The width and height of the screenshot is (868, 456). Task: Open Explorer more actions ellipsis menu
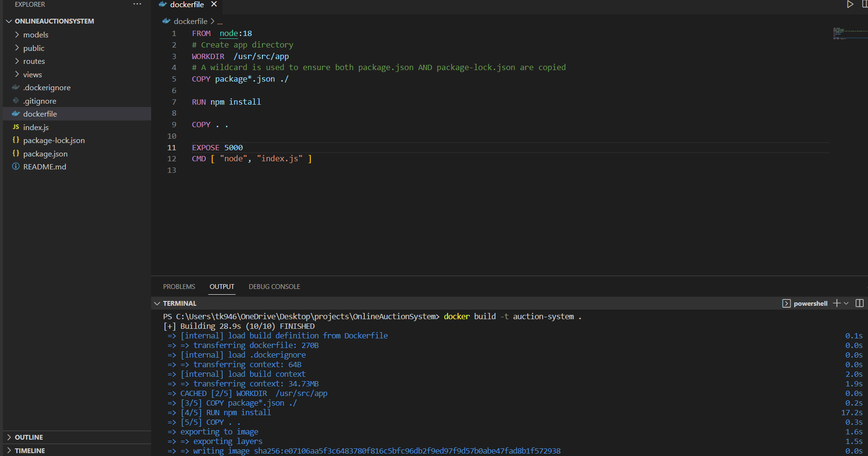[137, 4]
